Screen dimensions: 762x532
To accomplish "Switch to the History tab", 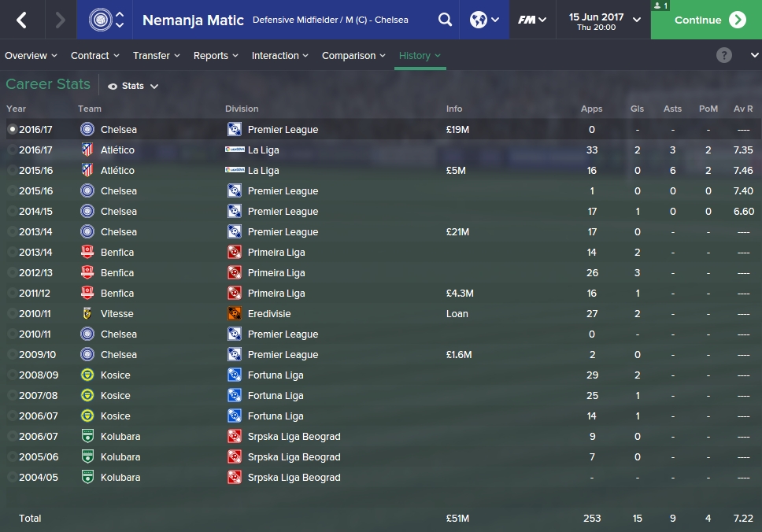I will [x=420, y=56].
